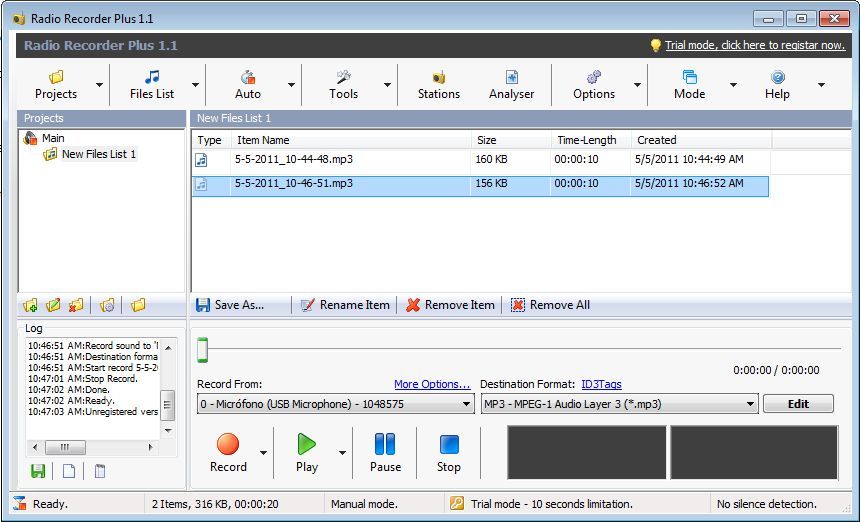Clear the log with the blank page icon
This screenshot has width=860, height=522.
(x=69, y=471)
